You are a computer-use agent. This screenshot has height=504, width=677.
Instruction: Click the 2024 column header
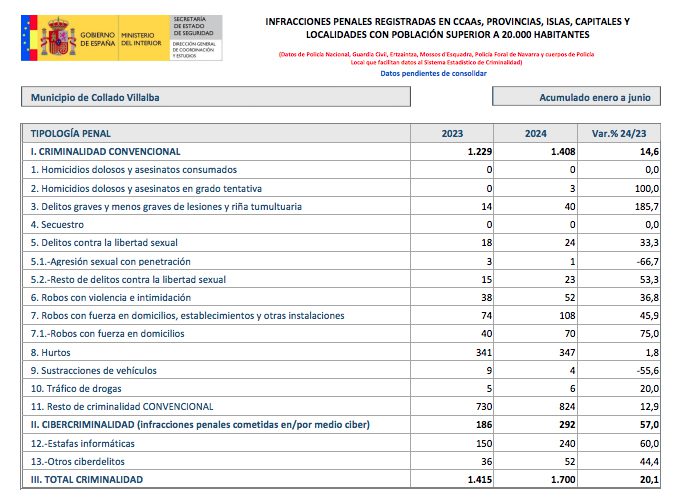[535, 133]
